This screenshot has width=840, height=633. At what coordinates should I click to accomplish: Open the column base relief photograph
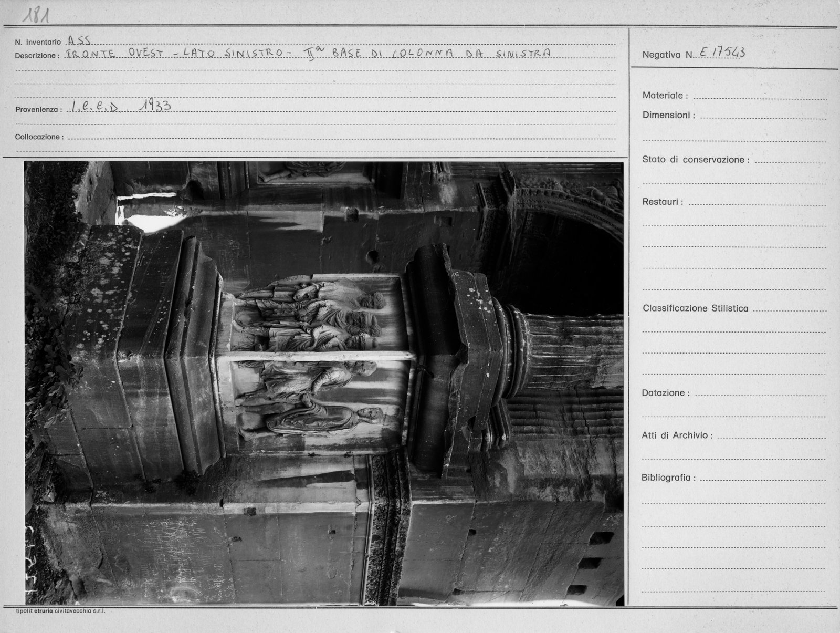[324, 383]
